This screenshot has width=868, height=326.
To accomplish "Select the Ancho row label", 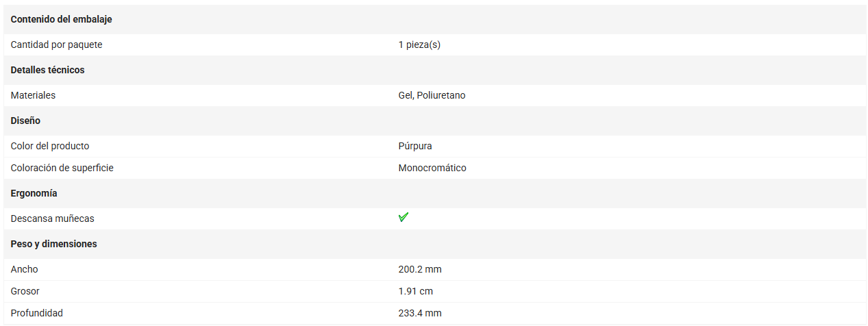I will tap(25, 269).
